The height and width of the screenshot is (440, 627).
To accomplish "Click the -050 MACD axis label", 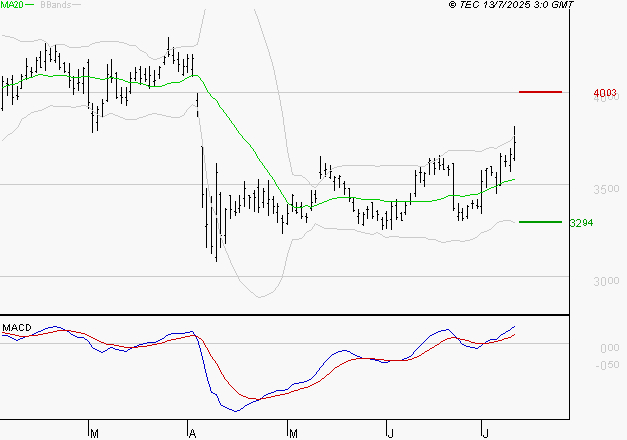I will pyautogui.click(x=607, y=365).
